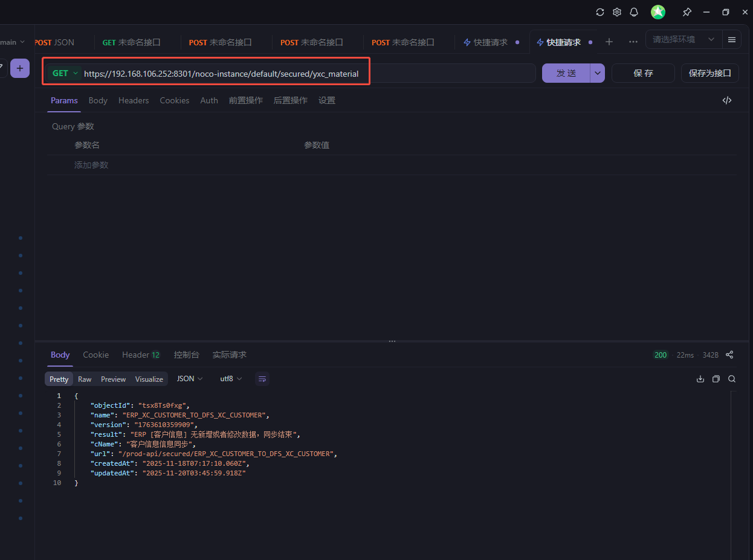Open the Cookie response tab
Screen dimensions: 753x560
tap(96, 355)
